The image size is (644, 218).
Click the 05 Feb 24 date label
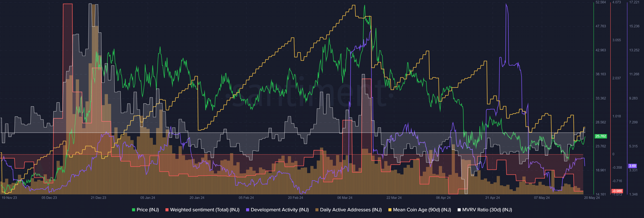click(246, 198)
